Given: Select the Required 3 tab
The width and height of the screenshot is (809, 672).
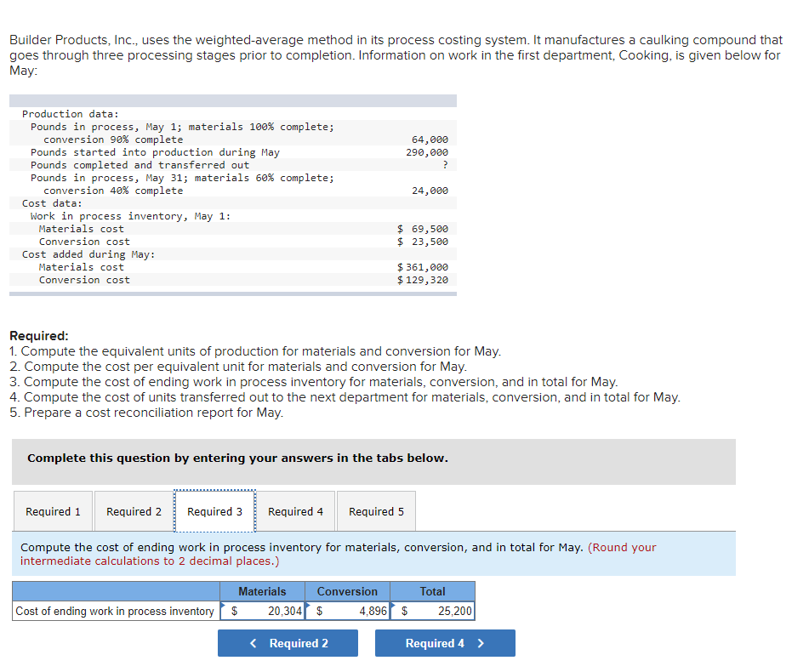Looking at the screenshot, I should click(x=214, y=511).
